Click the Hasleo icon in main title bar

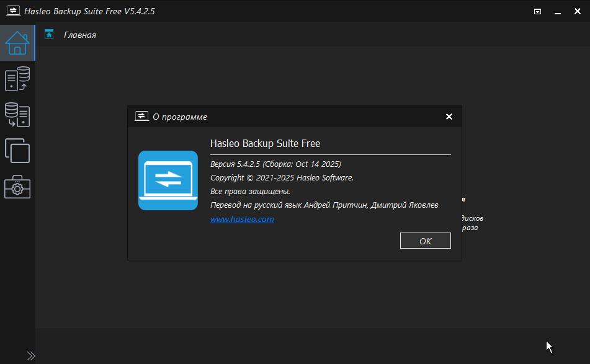[12, 11]
